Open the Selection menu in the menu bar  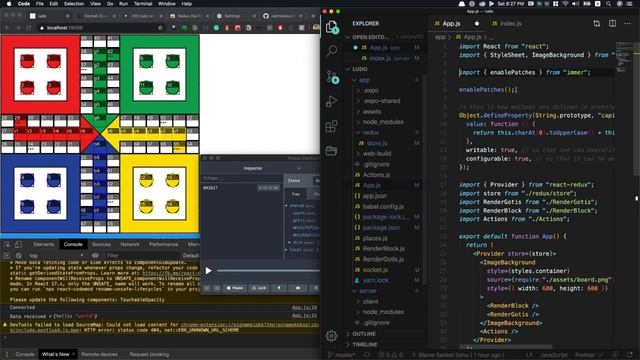pos(74,4)
